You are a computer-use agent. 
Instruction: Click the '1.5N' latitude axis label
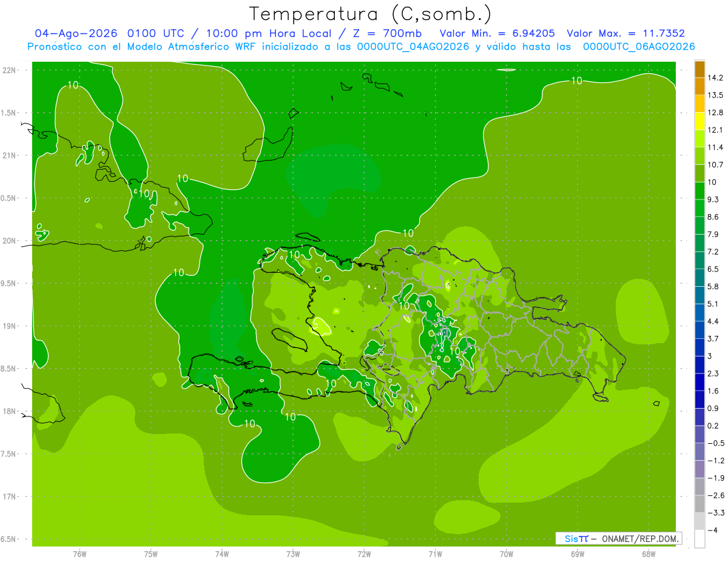(8, 113)
